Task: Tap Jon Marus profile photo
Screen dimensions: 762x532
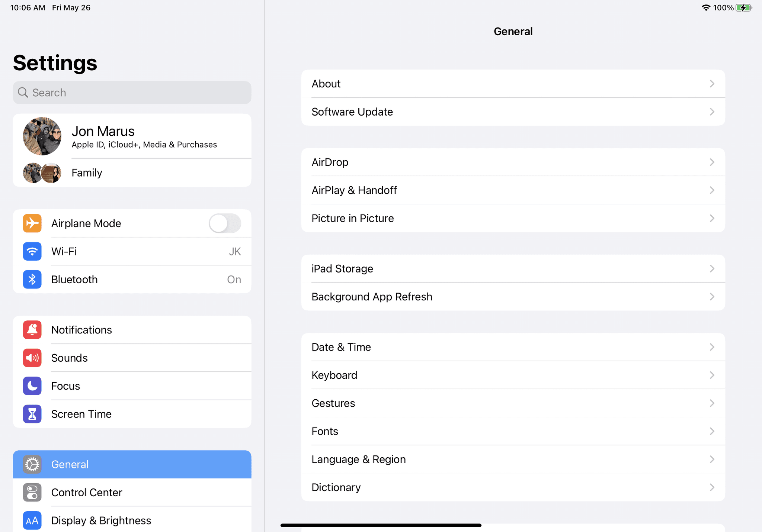Action: point(42,136)
